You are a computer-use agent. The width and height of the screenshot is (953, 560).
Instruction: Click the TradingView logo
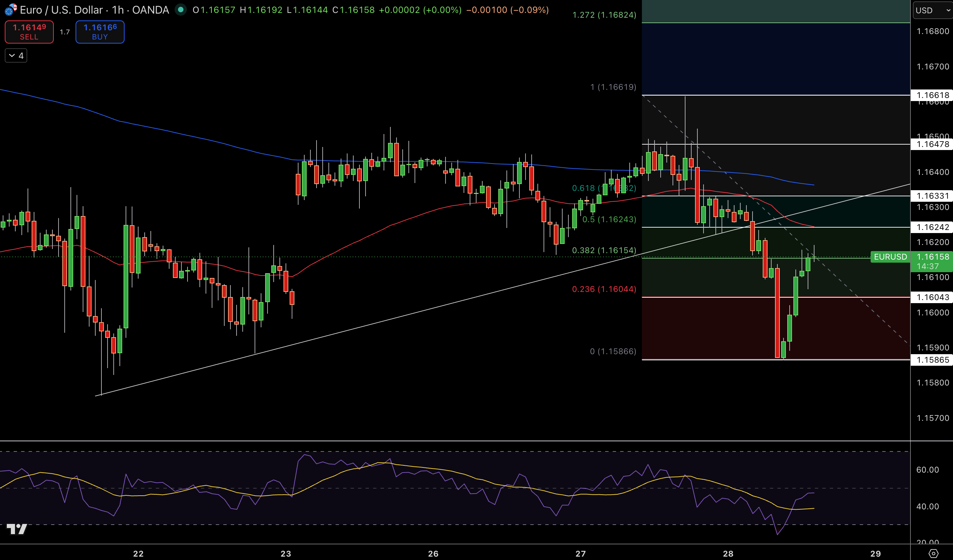(17, 529)
